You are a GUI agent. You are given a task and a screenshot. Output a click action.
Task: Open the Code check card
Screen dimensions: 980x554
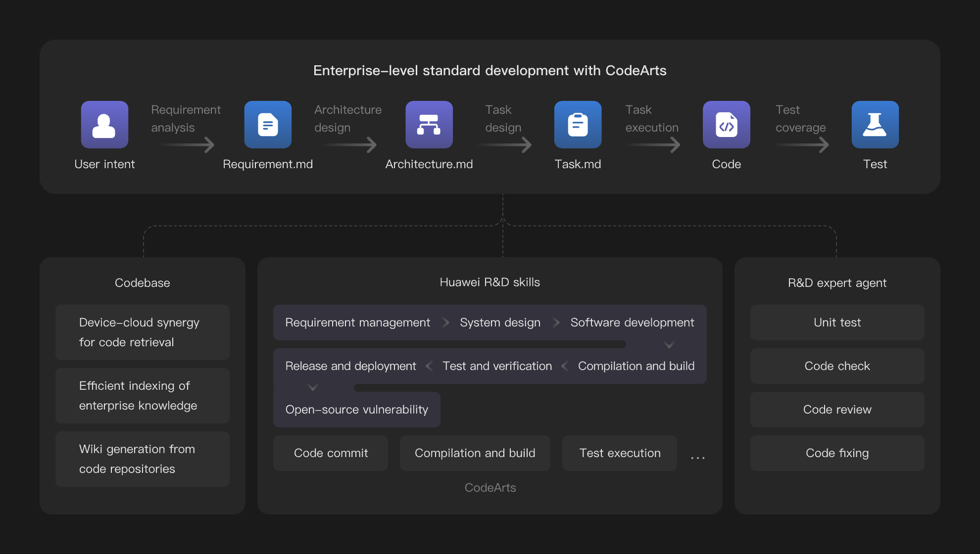(x=837, y=366)
